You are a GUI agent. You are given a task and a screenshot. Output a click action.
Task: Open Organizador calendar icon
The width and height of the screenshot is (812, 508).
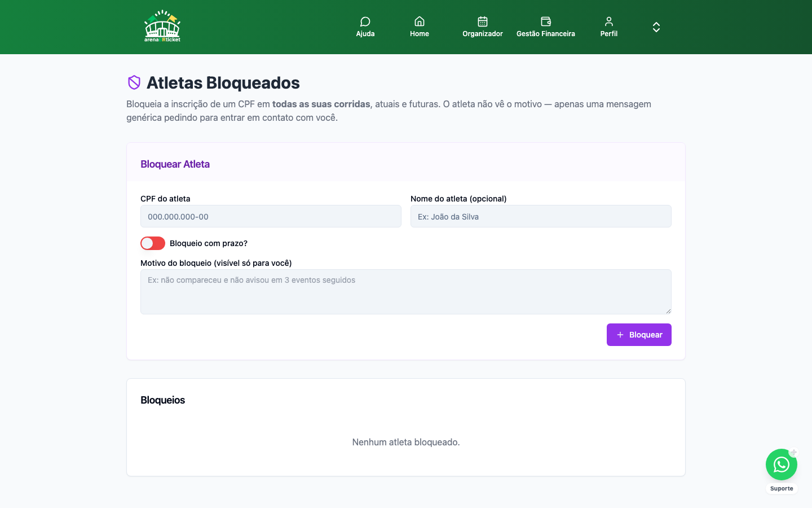[x=483, y=21]
